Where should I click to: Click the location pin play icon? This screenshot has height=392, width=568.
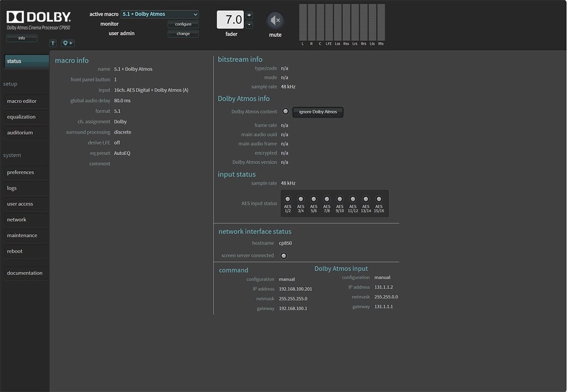tap(68, 43)
